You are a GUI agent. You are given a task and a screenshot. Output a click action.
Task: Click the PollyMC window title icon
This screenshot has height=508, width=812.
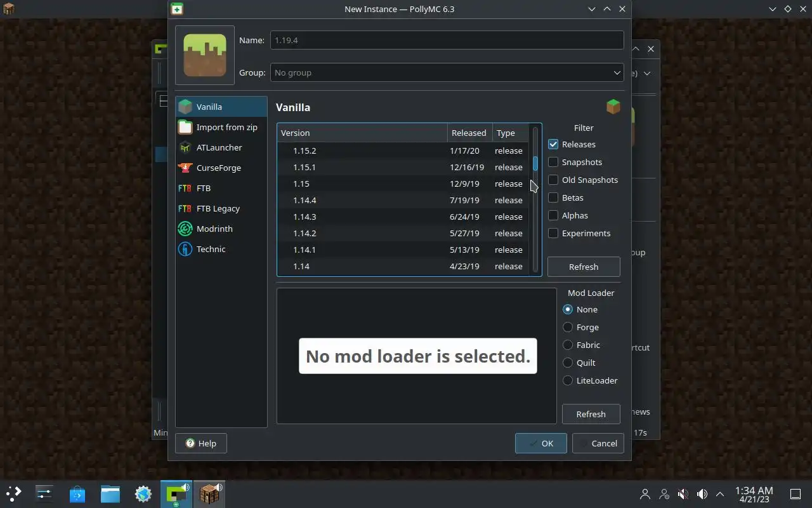coord(177,9)
